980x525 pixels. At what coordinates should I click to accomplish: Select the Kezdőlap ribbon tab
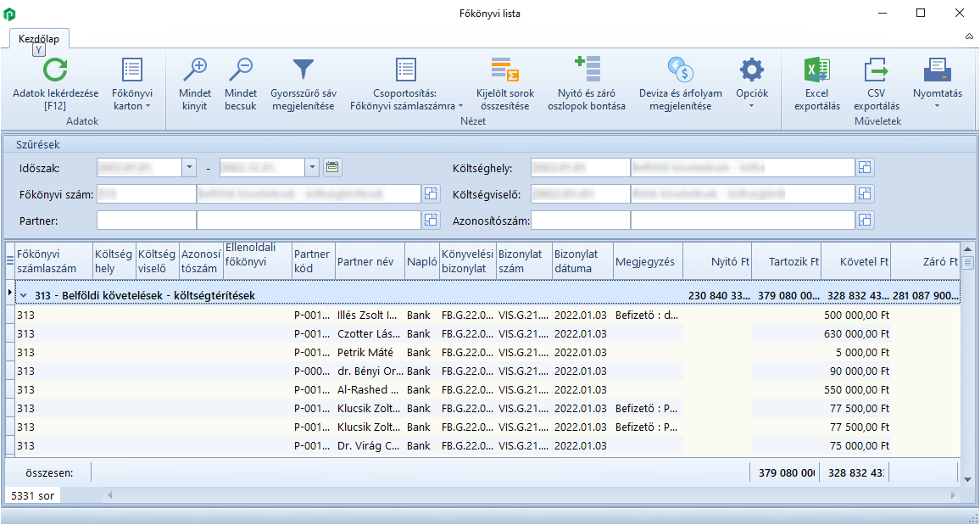(39, 38)
